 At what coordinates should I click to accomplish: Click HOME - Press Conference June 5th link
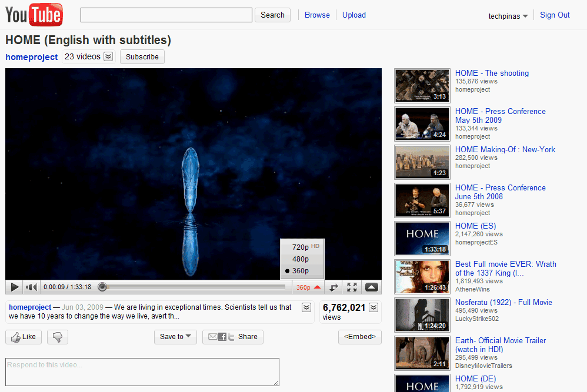tap(501, 192)
